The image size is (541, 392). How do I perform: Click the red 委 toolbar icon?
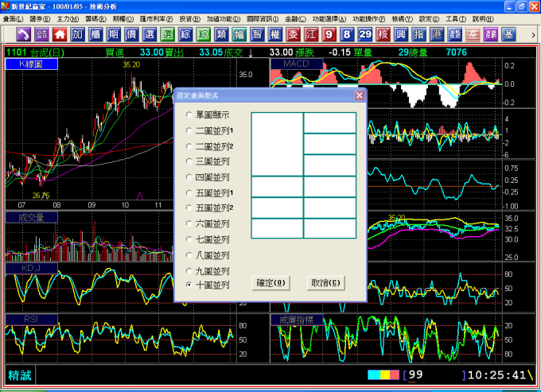tap(293, 34)
